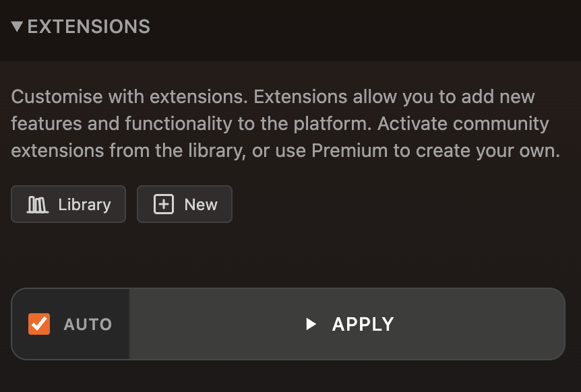The width and height of the screenshot is (581, 392).
Task: Click the dark AUTO segment of the apply bar
Action: tap(70, 324)
